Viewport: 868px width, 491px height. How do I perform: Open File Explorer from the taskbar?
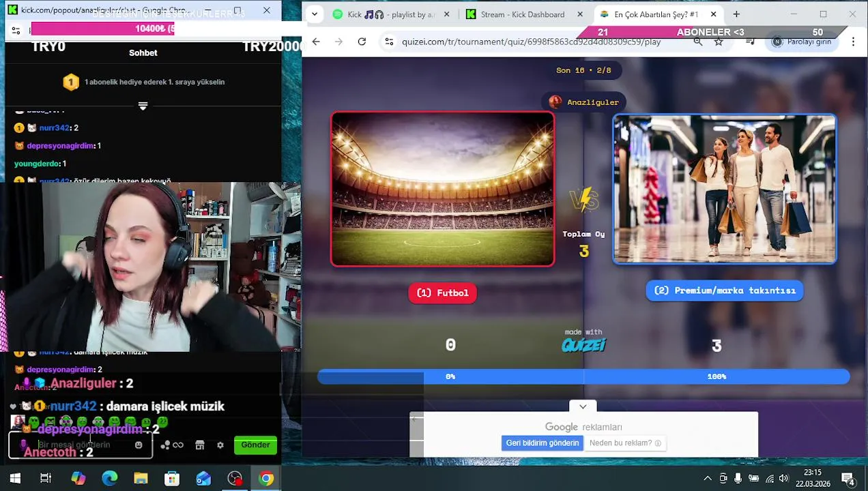(x=141, y=479)
